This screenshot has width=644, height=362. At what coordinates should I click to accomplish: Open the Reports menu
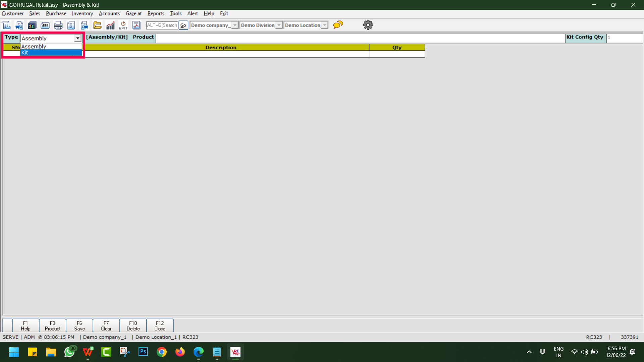[x=156, y=13]
